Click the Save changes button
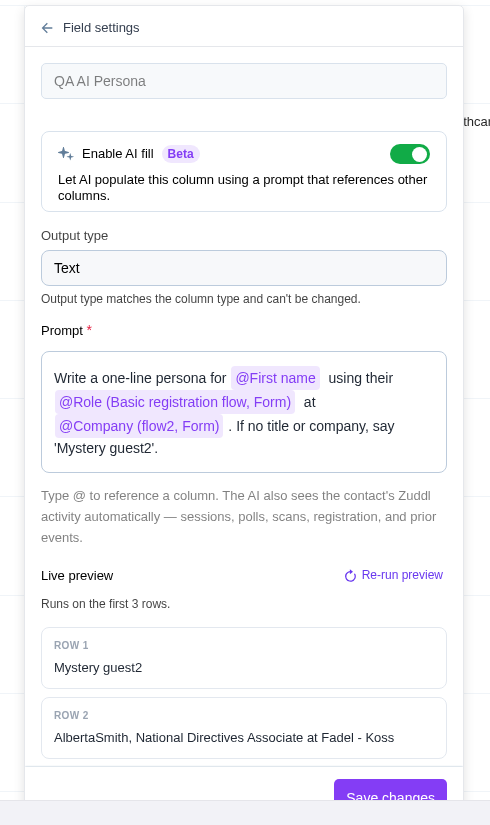 click(390, 790)
